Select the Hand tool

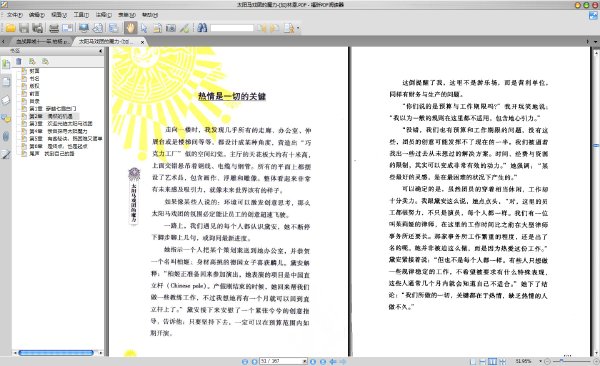point(130,28)
